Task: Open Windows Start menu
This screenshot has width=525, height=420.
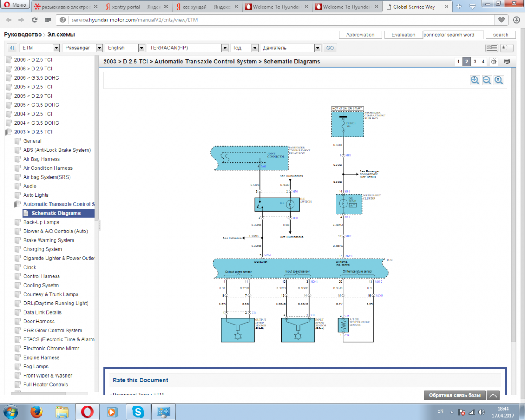Action: 10,412
